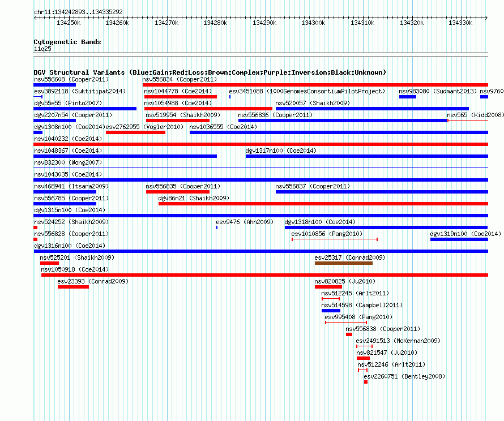The width and height of the screenshot is (504, 421).
Task: Click the Cytogenetic Bands track title
Action: coord(67,42)
